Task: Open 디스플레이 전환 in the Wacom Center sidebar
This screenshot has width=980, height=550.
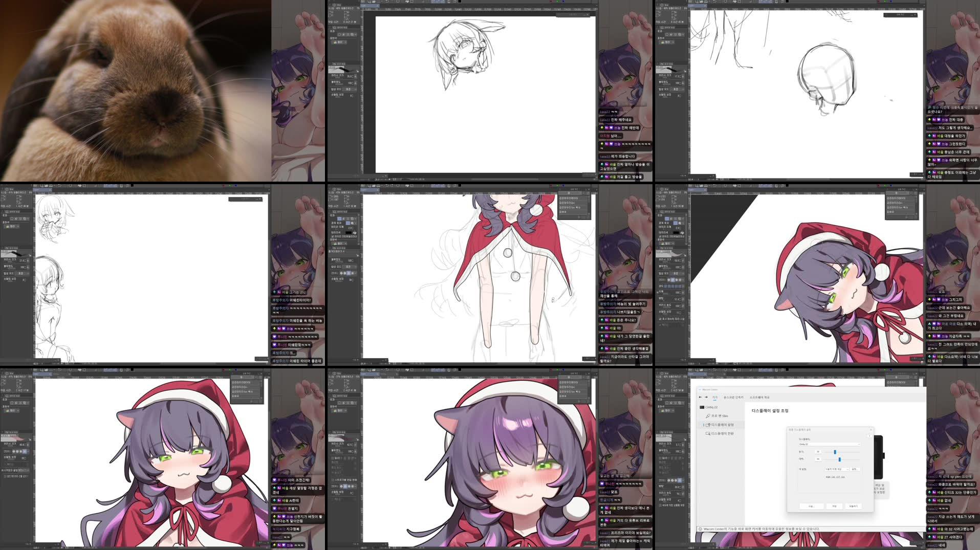Action: pos(721,433)
